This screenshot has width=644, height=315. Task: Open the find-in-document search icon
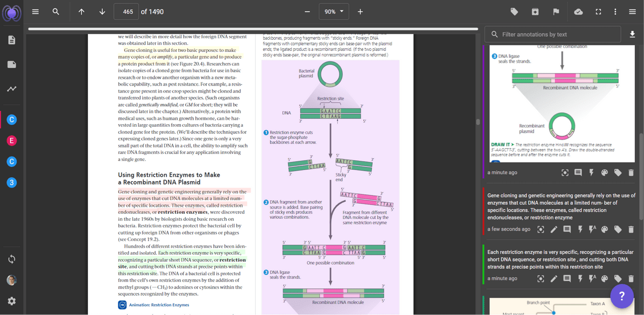tap(56, 12)
